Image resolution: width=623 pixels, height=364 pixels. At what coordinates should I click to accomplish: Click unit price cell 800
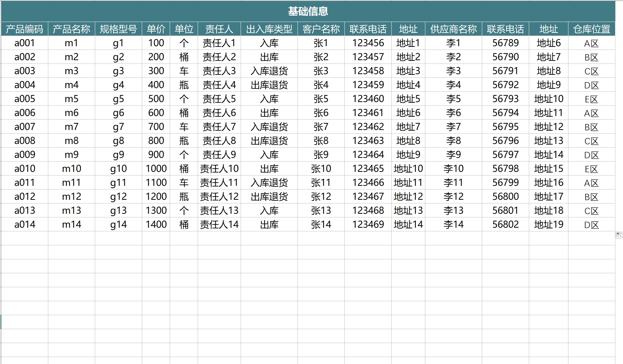click(156, 141)
